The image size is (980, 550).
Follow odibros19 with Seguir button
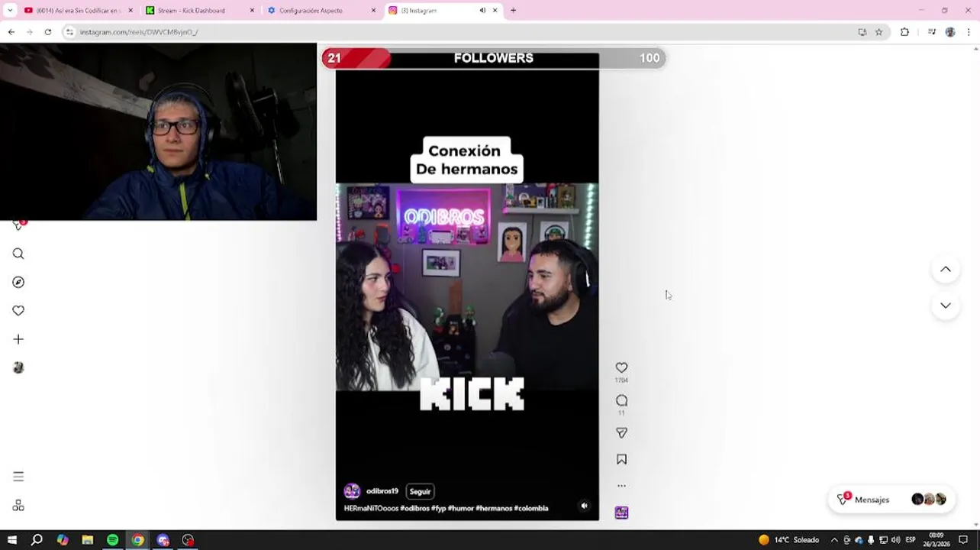click(420, 491)
